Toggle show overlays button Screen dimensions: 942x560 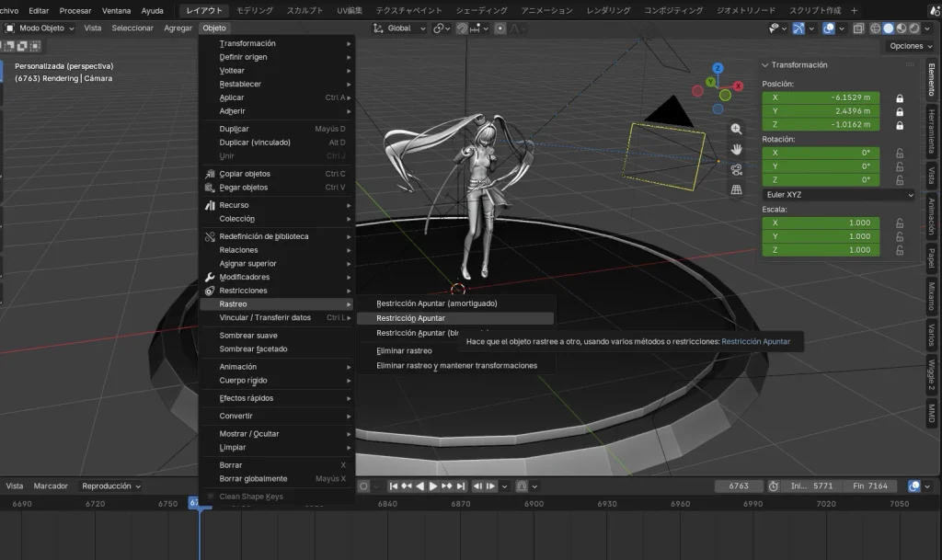(x=829, y=29)
